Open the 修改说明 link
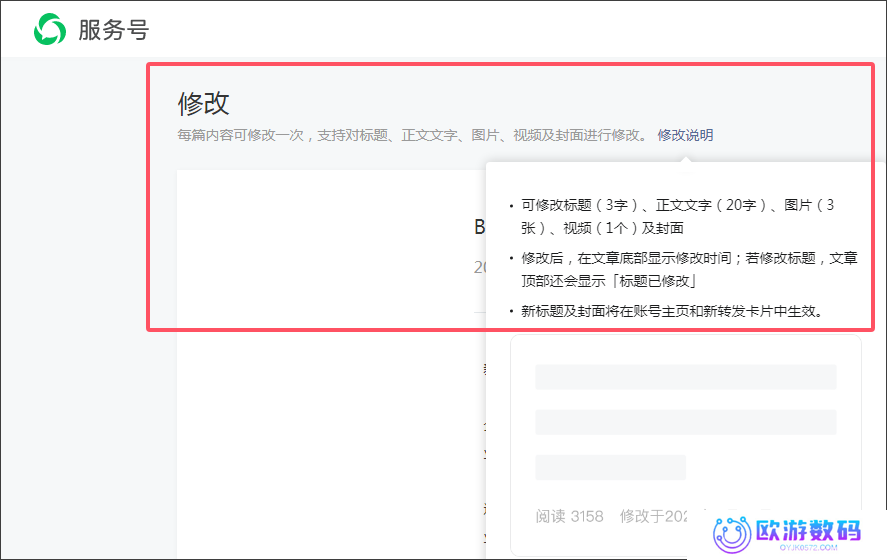 685,135
